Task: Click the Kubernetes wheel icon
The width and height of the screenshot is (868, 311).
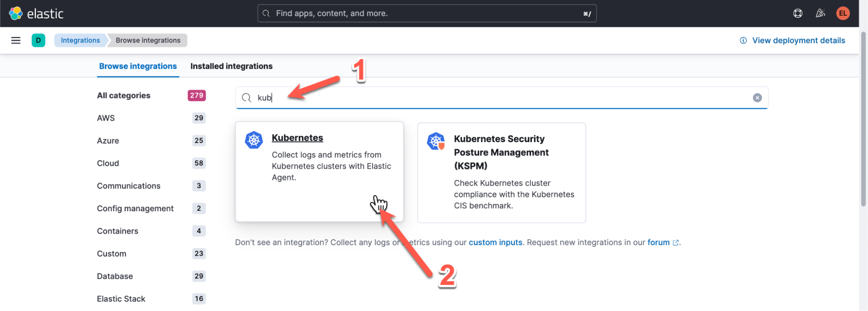Action: [254, 140]
